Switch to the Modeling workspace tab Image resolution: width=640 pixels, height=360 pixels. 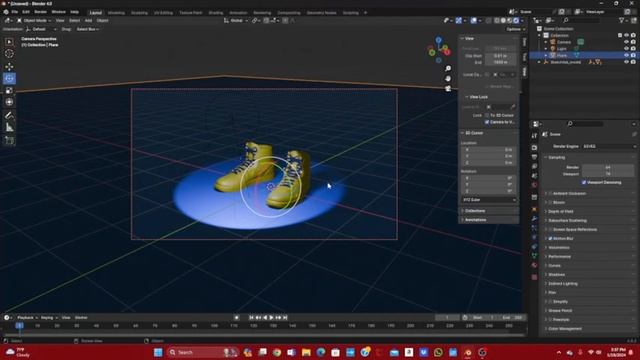(x=116, y=13)
